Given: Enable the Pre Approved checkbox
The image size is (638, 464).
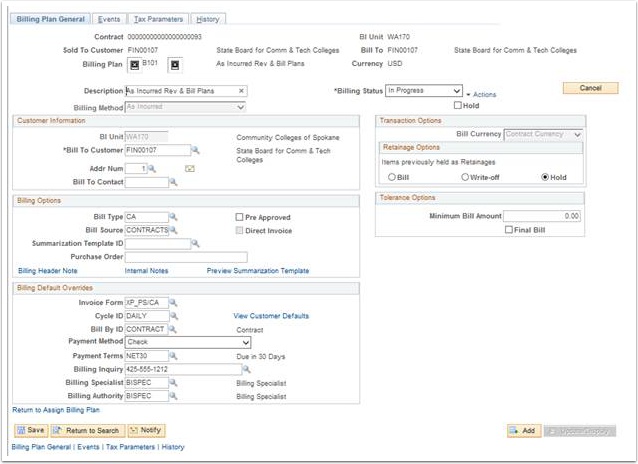Looking at the screenshot, I should pos(239,217).
